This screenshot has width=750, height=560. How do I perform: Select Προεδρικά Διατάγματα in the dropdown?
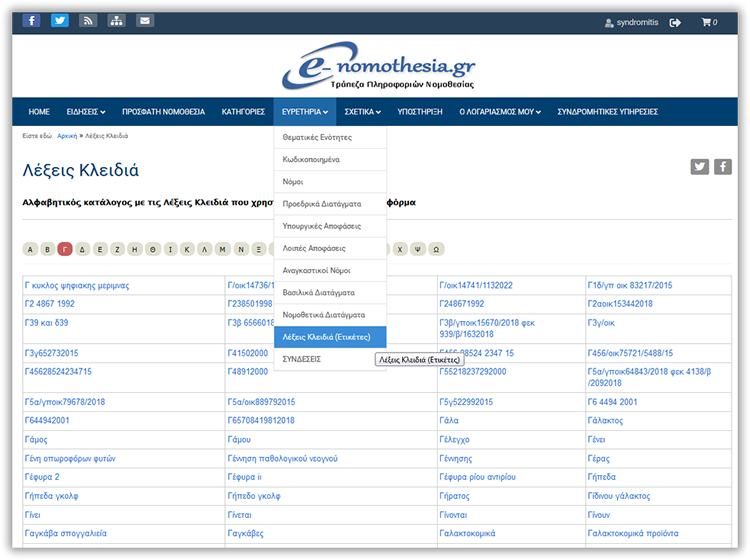tap(324, 204)
